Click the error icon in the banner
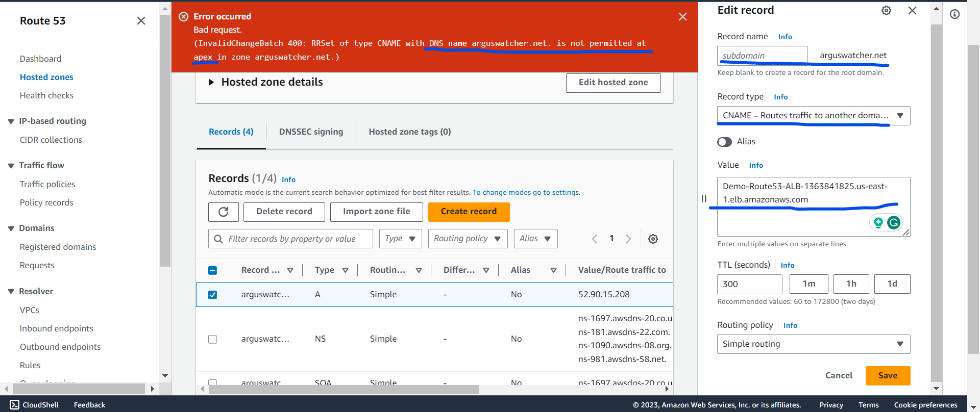980x412 pixels. click(183, 16)
